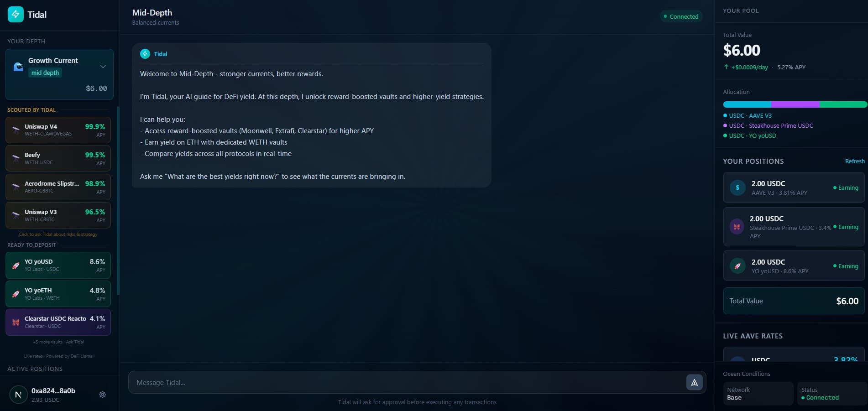Expand the Growth Current depth dropdown

tap(103, 67)
